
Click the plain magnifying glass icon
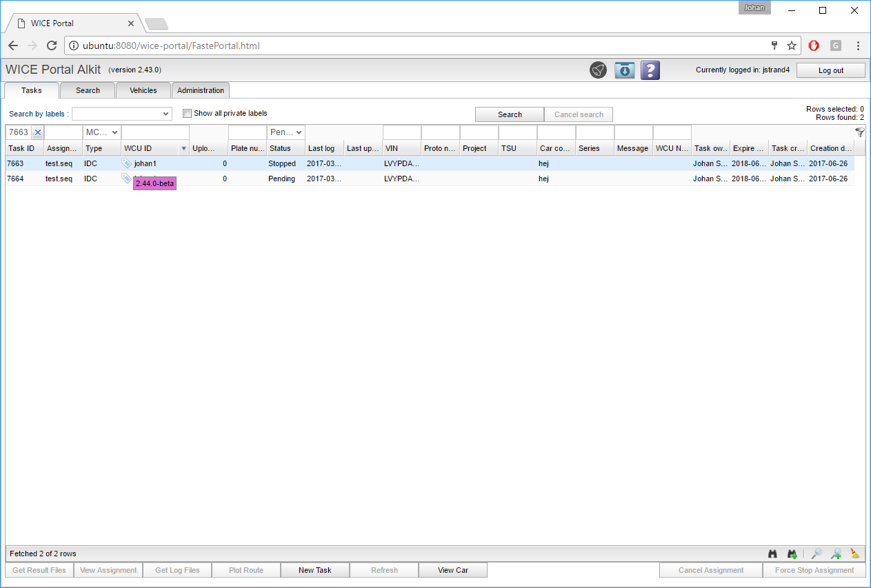click(x=816, y=554)
